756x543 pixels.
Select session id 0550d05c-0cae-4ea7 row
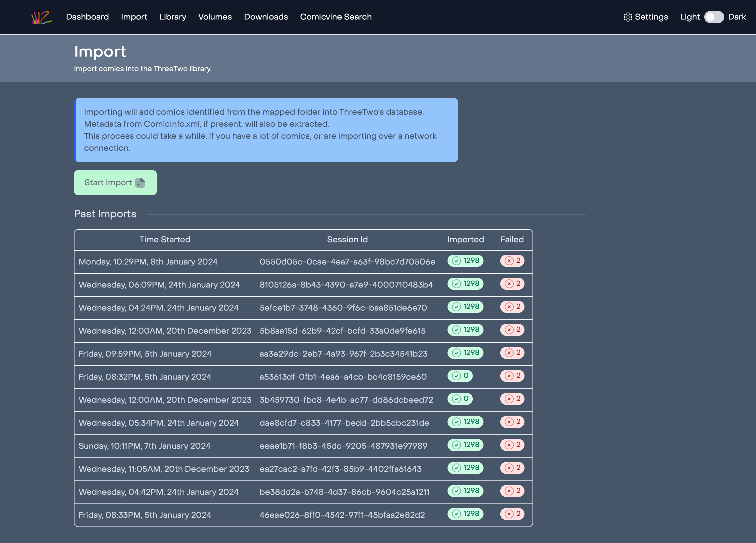[x=347, y=262]
